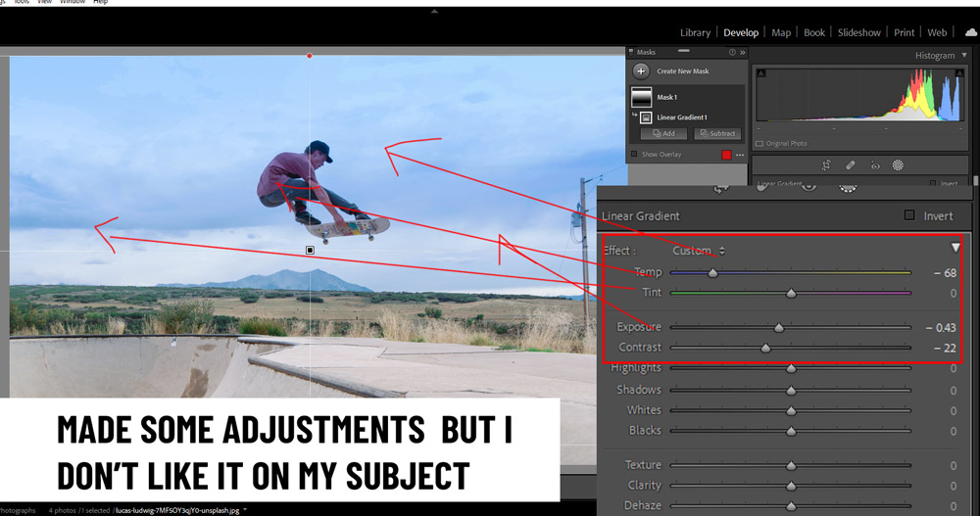Click the Exposure value -0.43
The height and width of the screenshot is (516, 980).
(941, 328)
